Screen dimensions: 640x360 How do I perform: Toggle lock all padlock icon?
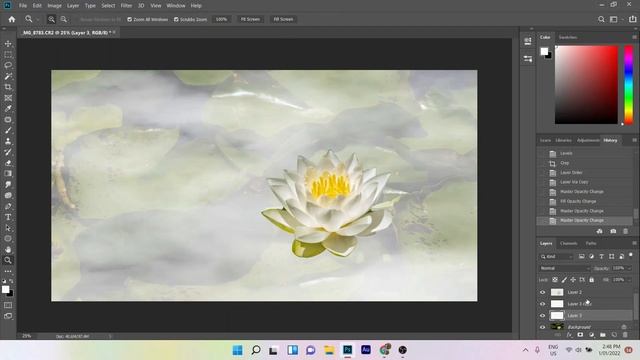coord(591,280)
